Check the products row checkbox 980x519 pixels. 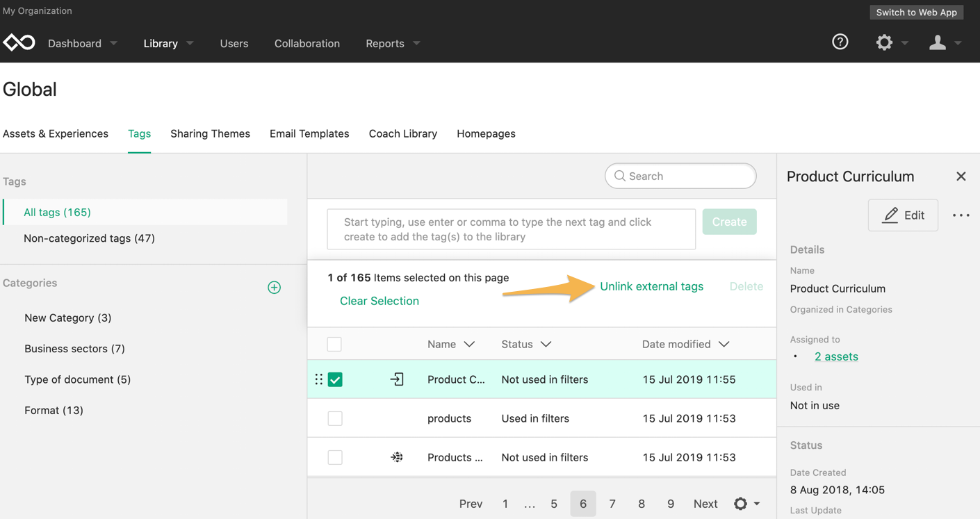[x=335, y=418]
